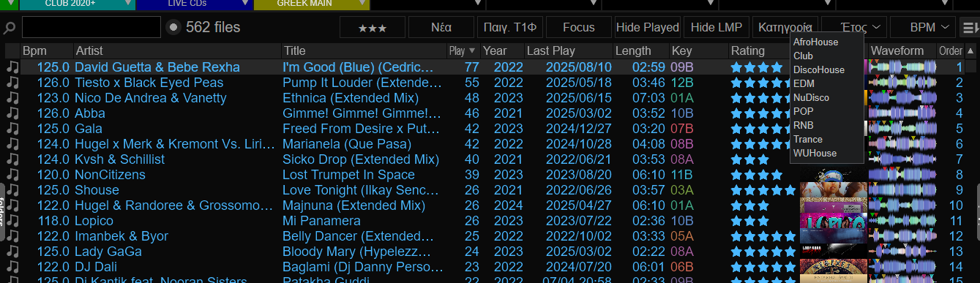
Task: Click the music note icon for Abba
Action: (12, 113)
